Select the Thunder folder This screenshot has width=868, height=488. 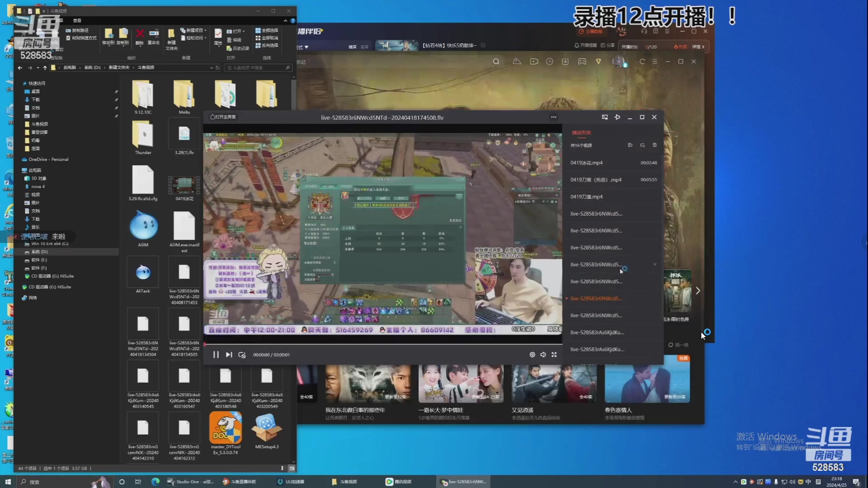(x=143, y=138)
